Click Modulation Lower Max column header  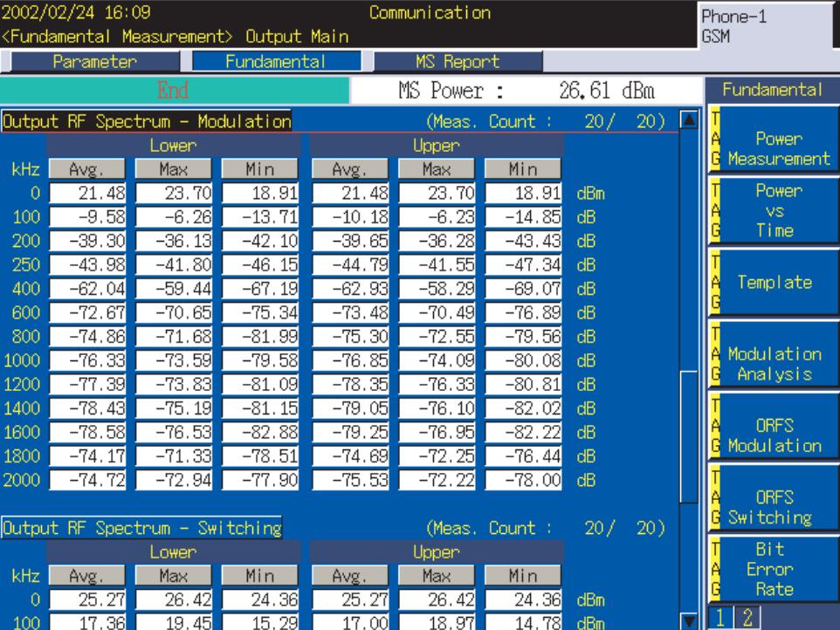(174, 169)
